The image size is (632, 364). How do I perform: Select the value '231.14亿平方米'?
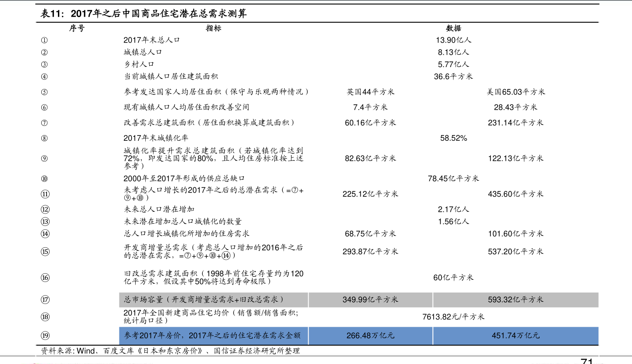[x=516, y=123]
